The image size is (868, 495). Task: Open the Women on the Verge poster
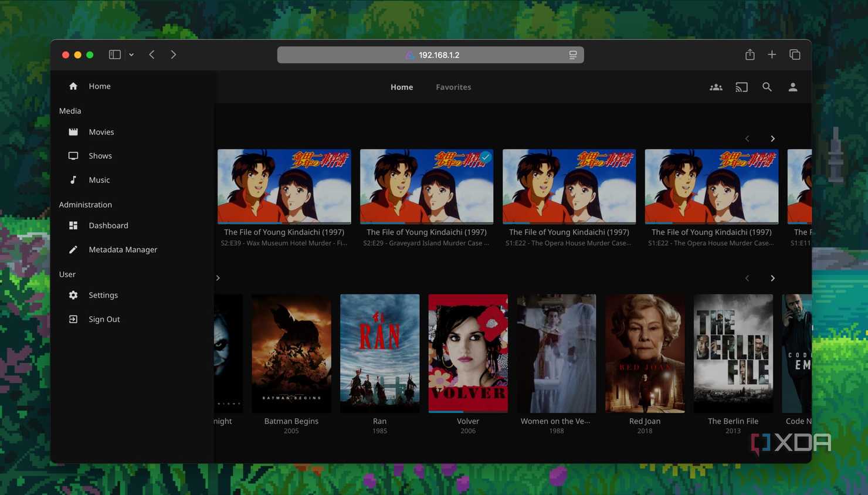pos(557,353)
